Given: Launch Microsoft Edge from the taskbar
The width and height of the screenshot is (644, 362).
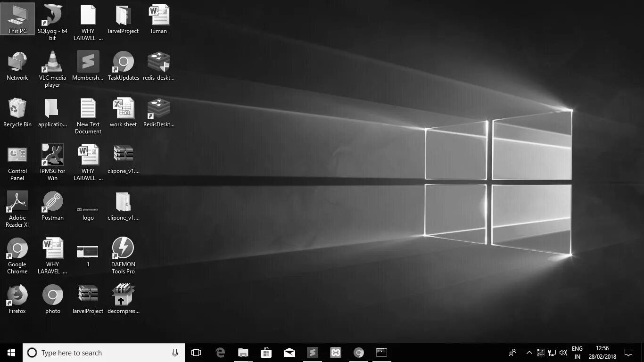Looking at the screenshot, I should [220, 353].
